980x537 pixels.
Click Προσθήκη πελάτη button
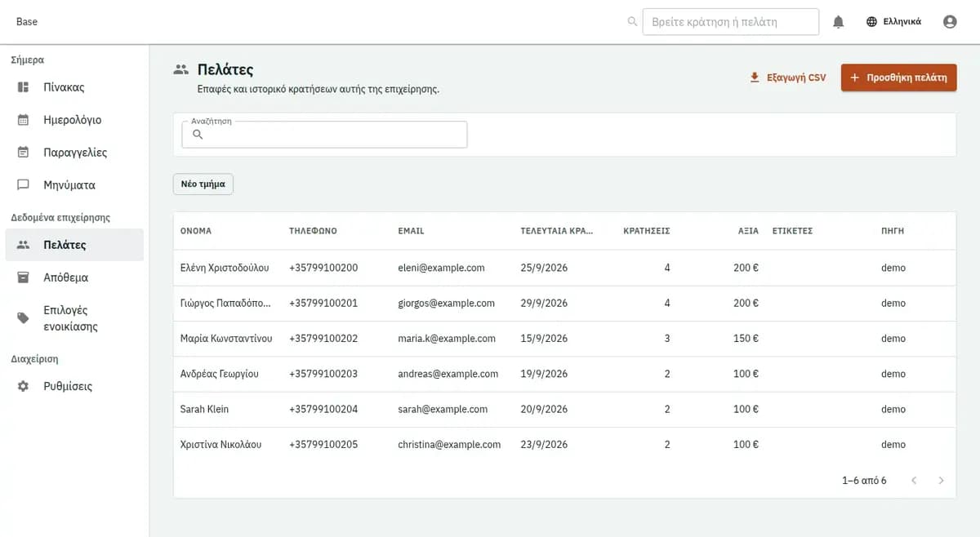coord(898,78)
